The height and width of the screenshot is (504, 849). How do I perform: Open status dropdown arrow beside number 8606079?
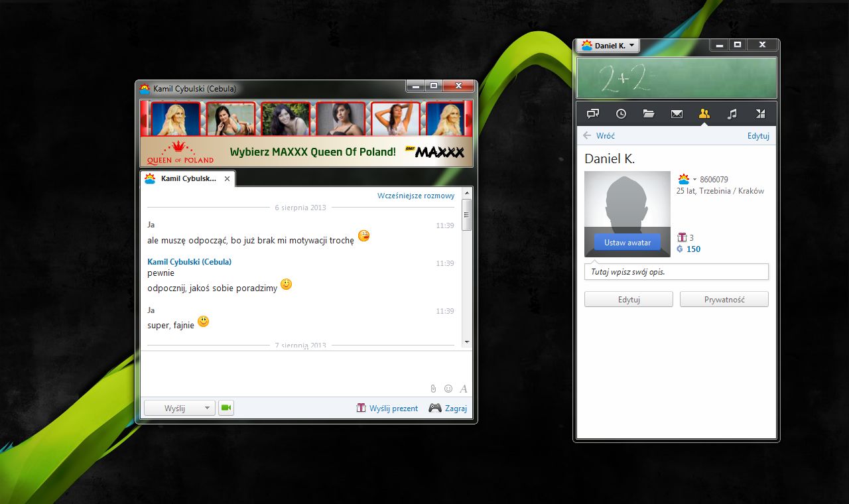coord(695,180)
